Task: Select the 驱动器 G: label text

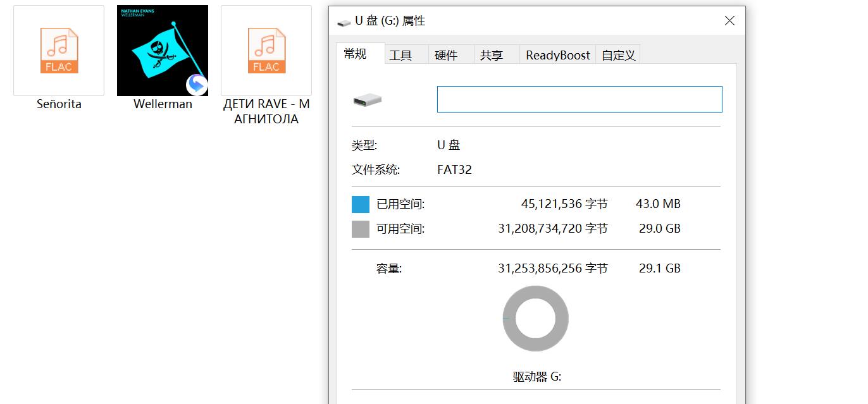Action: (x=536, y=376)
